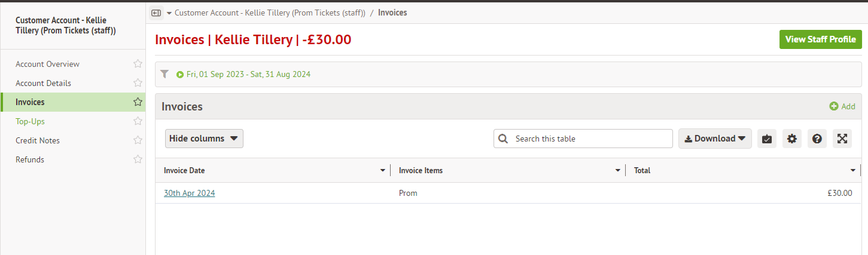Click the View Staff Profile button
868x255 pixels.
point(820,39)
